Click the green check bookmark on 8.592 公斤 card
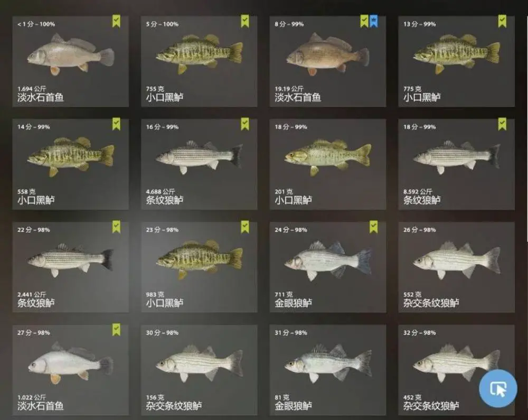This screenshot has width=528, height=420. pos(502,124)
